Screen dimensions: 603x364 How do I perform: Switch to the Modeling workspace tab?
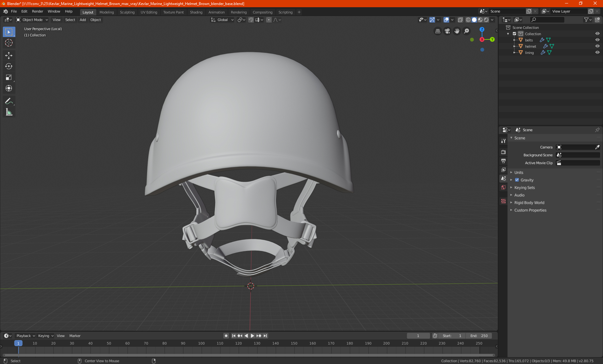[x=106, y=12]
